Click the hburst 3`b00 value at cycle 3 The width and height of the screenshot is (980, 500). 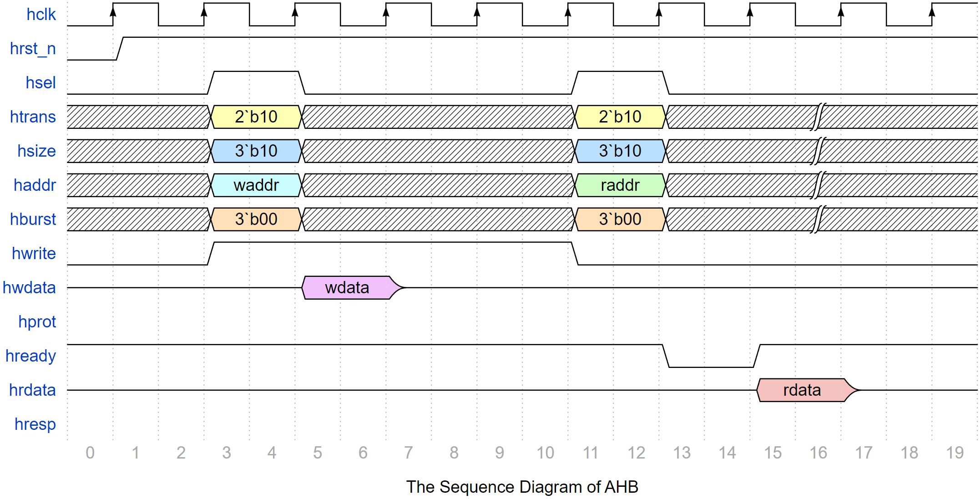point(256,219)
